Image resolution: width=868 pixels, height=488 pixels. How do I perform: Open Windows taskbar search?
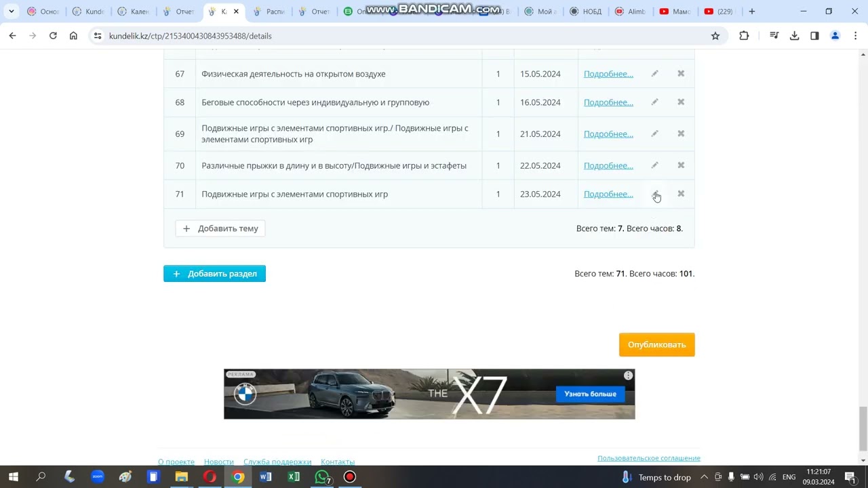click(x=41, y=477)
